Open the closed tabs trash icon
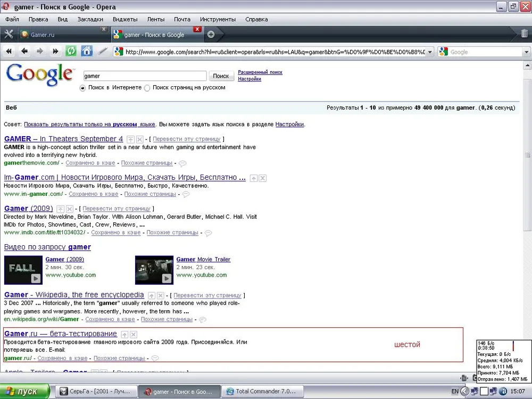This screenshot has height=399, width=532. 524,35
